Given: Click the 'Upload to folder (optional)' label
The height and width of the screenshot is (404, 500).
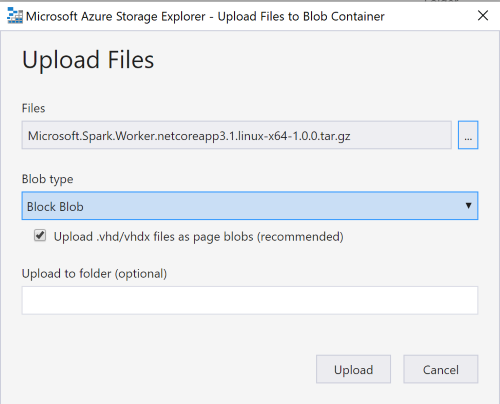Looking at the screenshot, I should 94,274.
